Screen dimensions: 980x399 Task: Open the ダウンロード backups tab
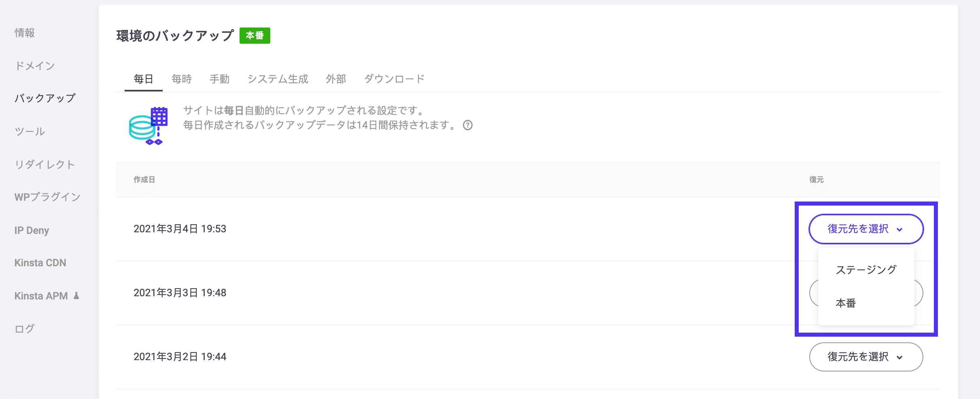pos(395,79)
